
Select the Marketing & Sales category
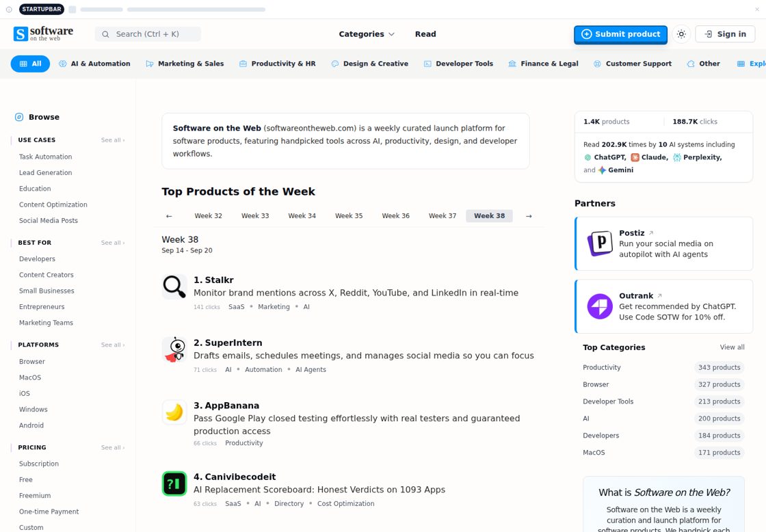coord(185,64)
